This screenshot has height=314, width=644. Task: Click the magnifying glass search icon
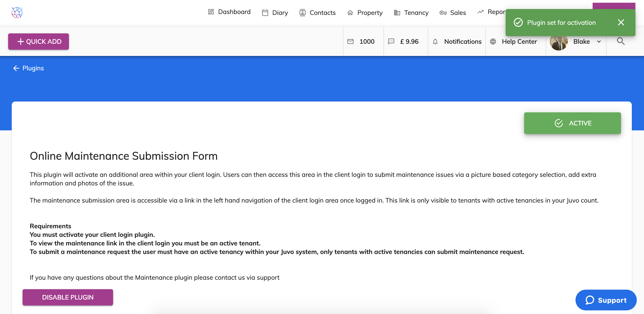point(621,41)
